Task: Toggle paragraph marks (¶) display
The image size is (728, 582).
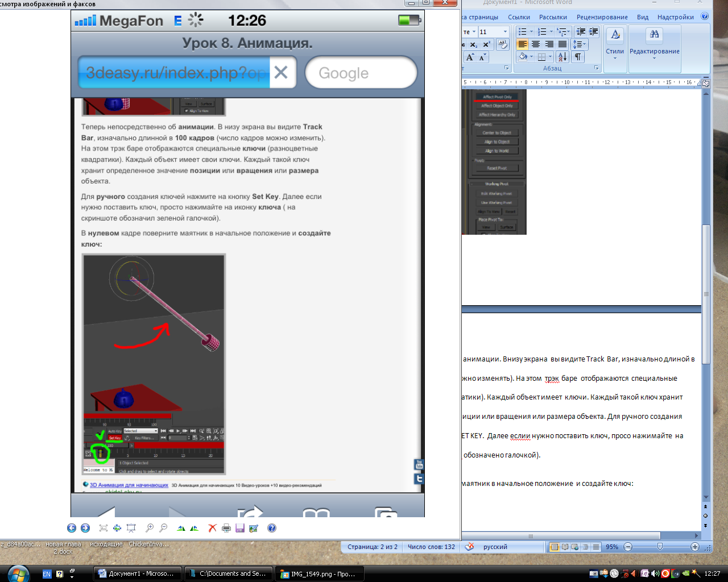Action: [x=578, y=57]
